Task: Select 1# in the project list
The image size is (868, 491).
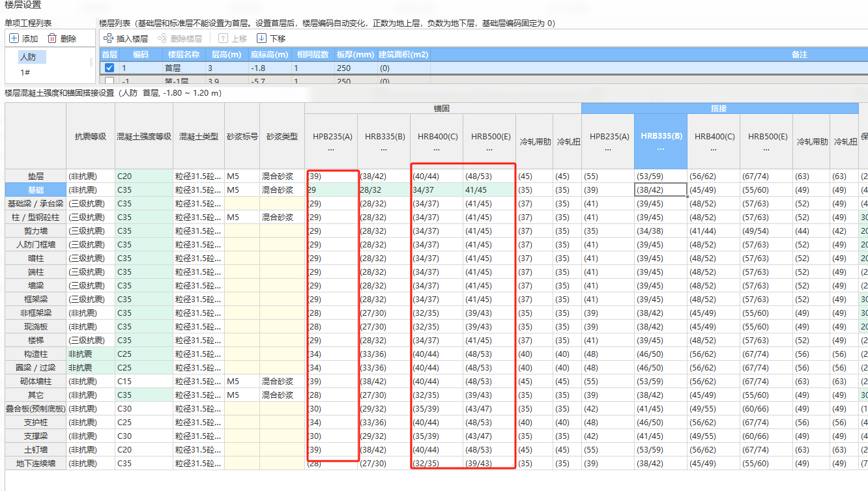Action: (x=26, y=72)
